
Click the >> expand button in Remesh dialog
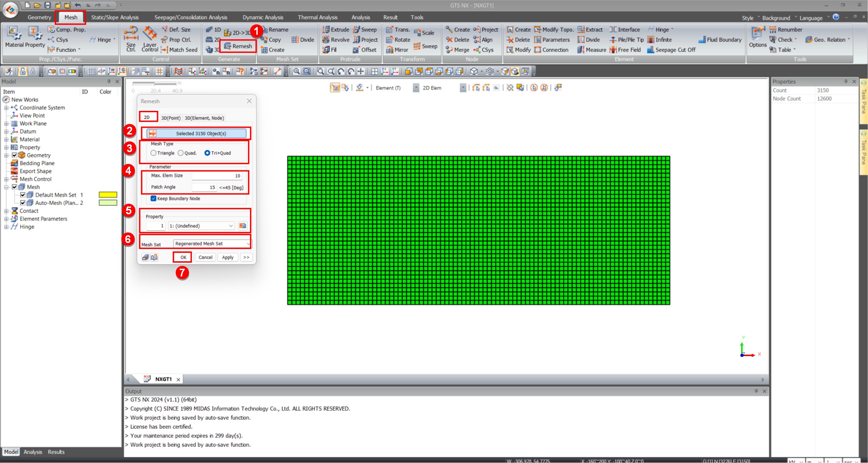(x=246, y=257)
